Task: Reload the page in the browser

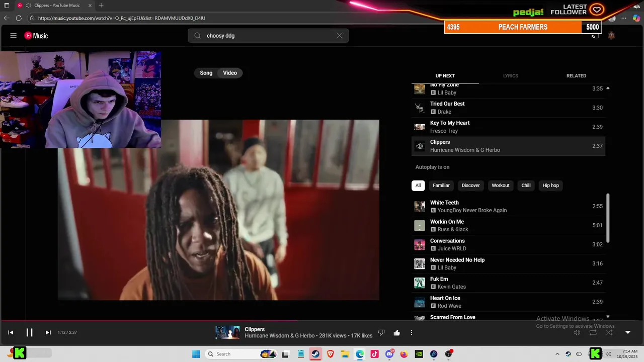Action: point(19,18)
